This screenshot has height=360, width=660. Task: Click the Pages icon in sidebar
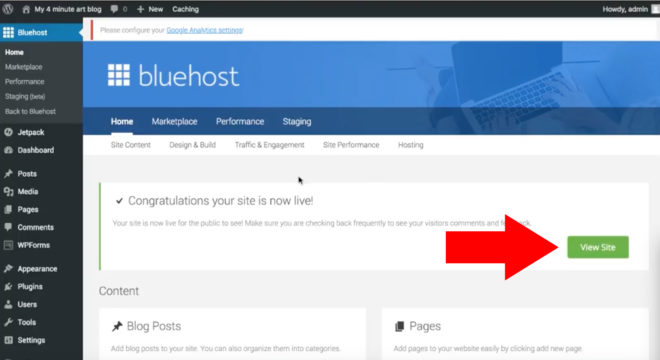point(8,209)
